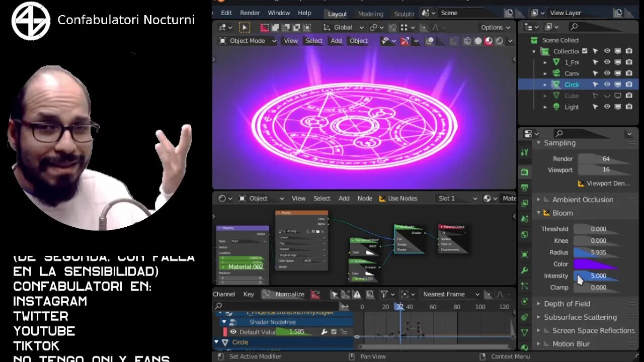This screenshot has height=362, width=644.
Task: Open the Tool properties tab icon
Action: (524, 152)
